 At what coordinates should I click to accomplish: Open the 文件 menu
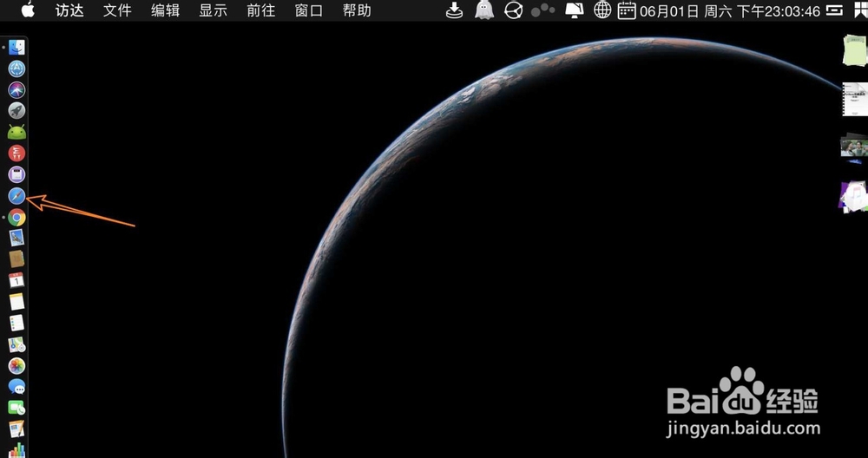117,10
